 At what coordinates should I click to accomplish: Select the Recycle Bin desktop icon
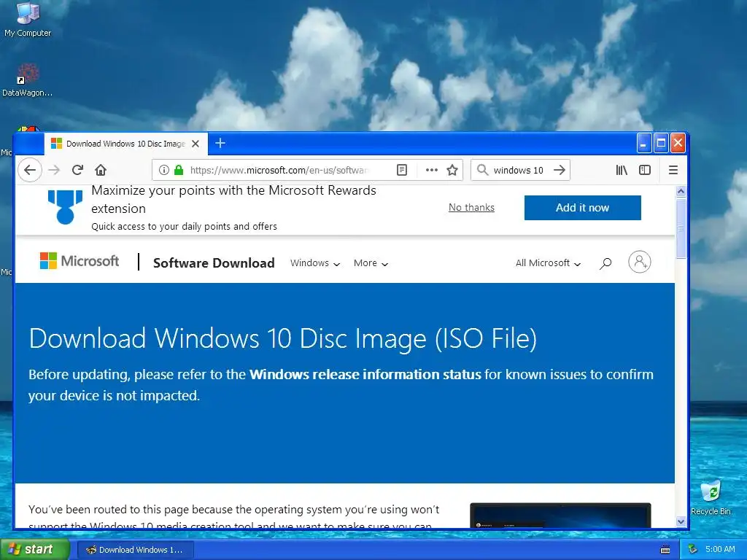711,498
